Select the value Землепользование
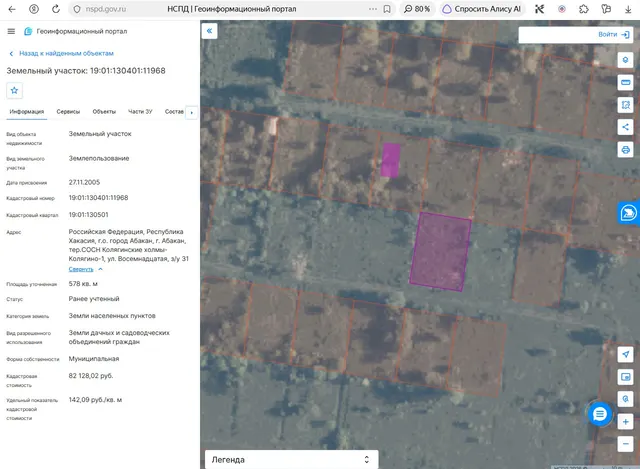This screenshot has width=640, height=469. point(99,158)
